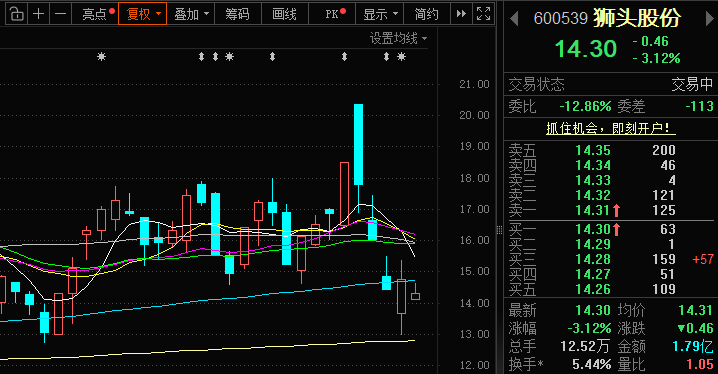Click the 狮头股份 stock name
The height and width of the screenshot is (374, 718).
[637, 18]
